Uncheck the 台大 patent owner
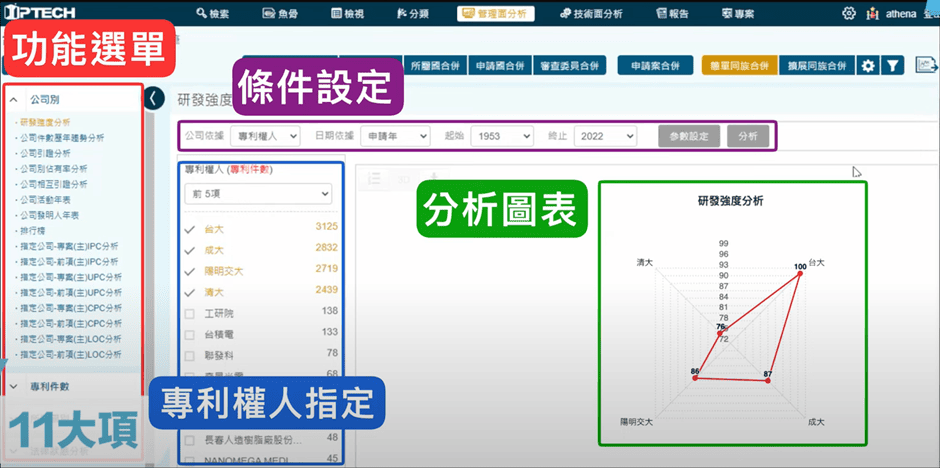This screenshot has width=940, height=468. coord(190,229)
